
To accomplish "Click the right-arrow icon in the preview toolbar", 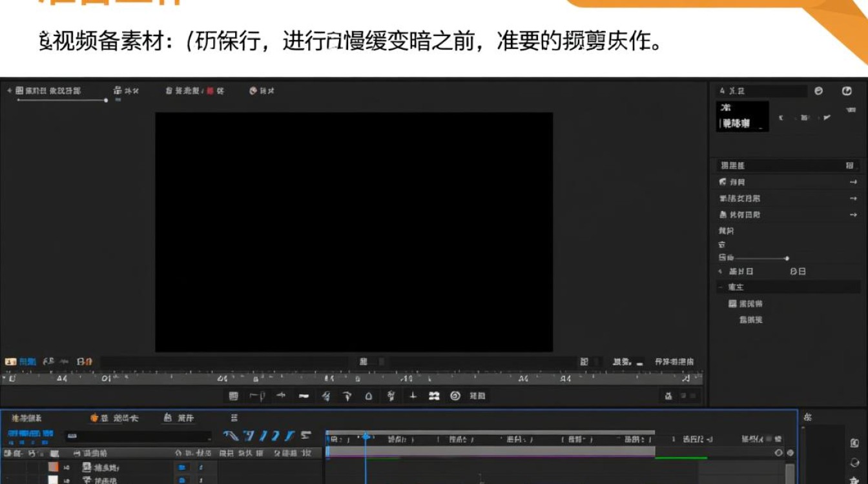I will coord(281,396).
